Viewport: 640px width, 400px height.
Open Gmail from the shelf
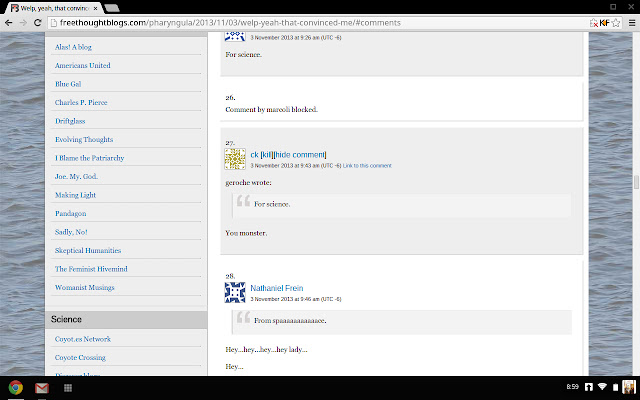click(x=42, y=388)
